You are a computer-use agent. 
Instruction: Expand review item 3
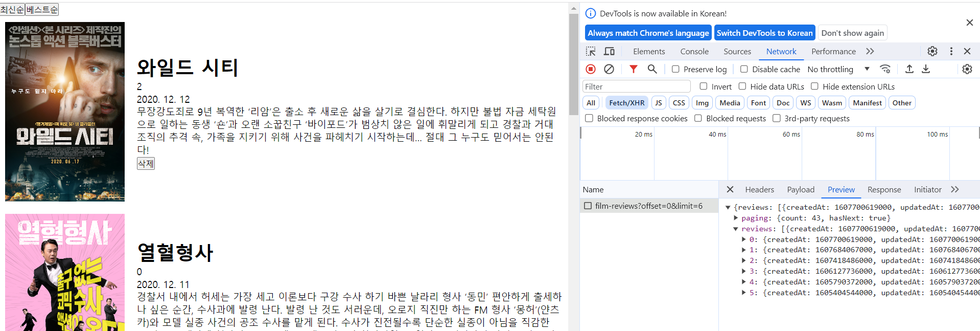pos(744,271)
